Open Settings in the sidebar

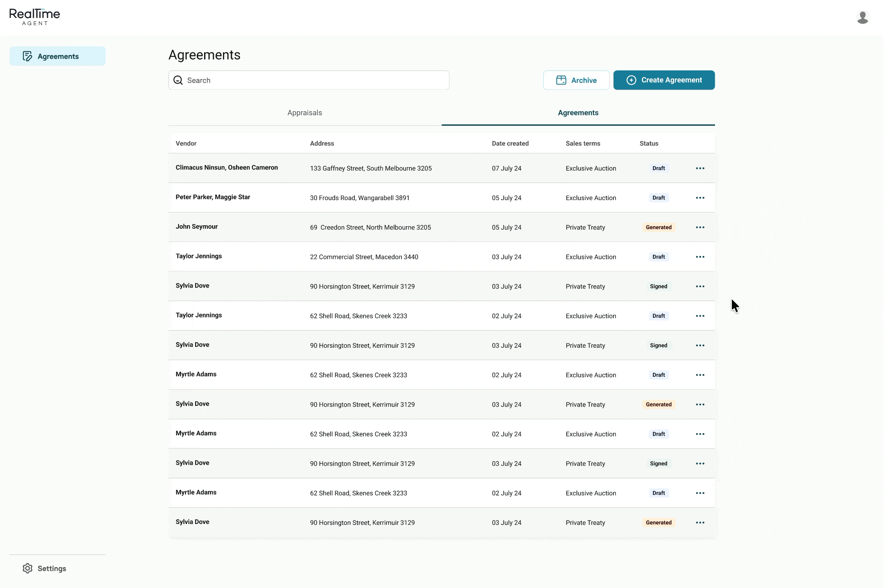point(52,568)
